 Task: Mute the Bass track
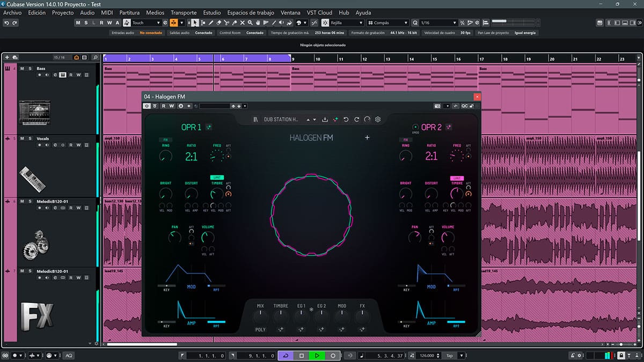tap(23, 69)
